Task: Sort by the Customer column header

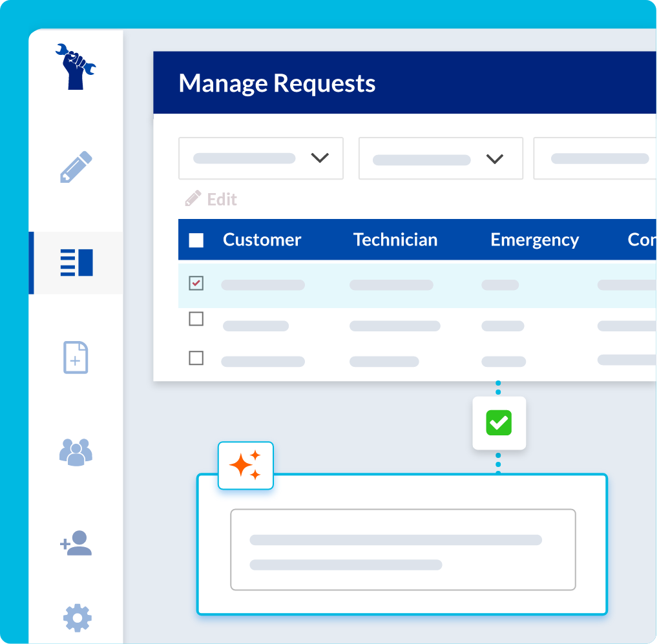Action: click(262, 240)
